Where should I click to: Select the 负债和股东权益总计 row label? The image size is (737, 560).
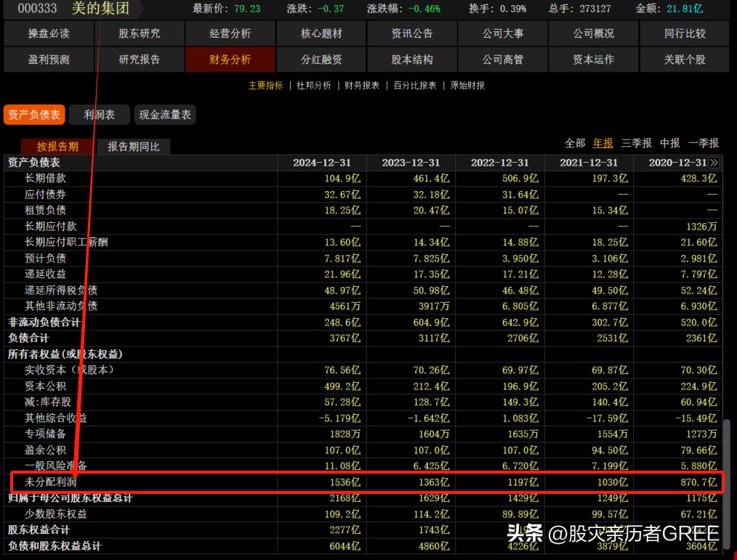click(55, 546)
